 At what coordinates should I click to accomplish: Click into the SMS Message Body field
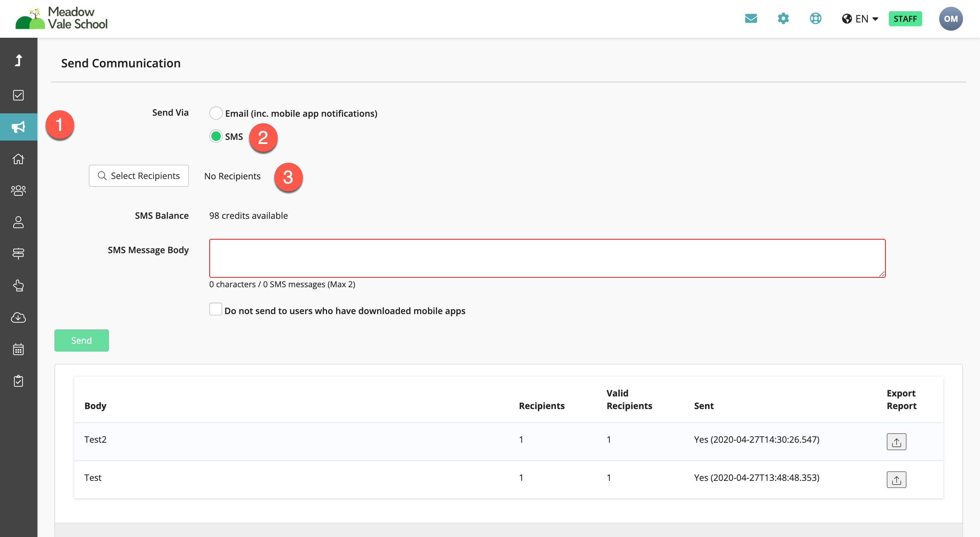pyautogui.click(x=547, y=258)
